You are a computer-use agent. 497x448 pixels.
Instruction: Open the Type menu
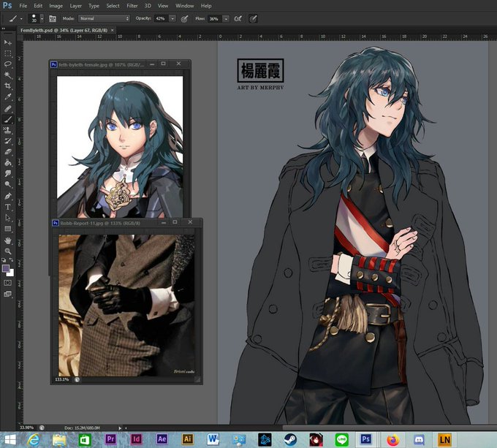click(x=94, y=6)
